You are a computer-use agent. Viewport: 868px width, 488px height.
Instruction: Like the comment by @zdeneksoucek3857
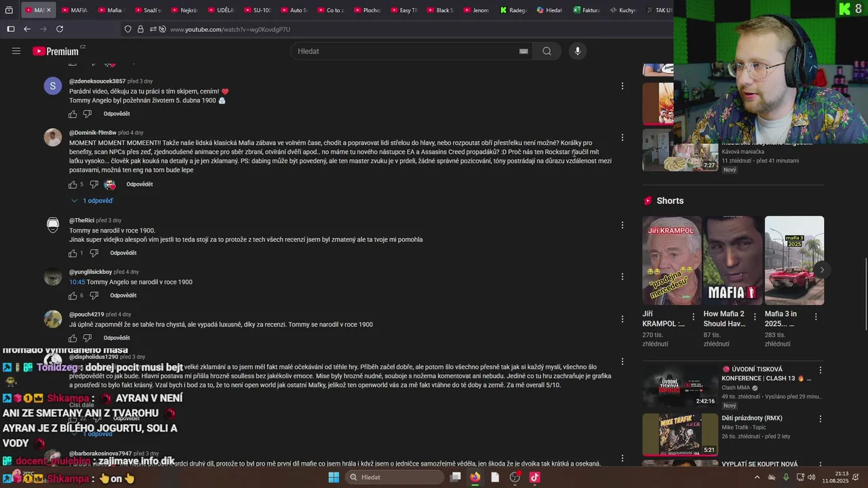(73, 114)
